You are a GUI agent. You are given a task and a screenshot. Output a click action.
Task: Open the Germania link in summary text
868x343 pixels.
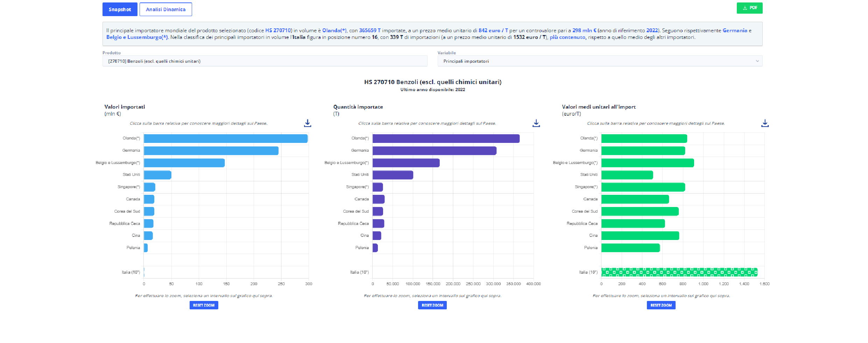(x=735, y=30)
